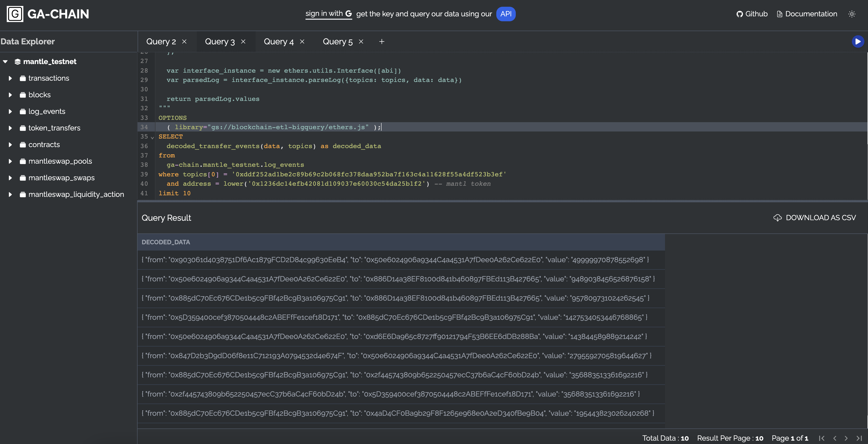
Task: Expand the transactions table node
Action: [10, 78]
